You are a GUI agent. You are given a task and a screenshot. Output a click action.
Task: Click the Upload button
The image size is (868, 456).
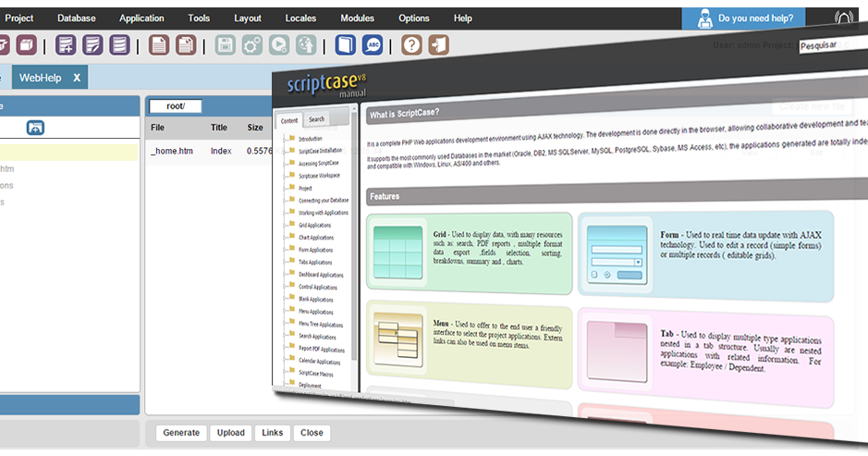tap(231, 433)
